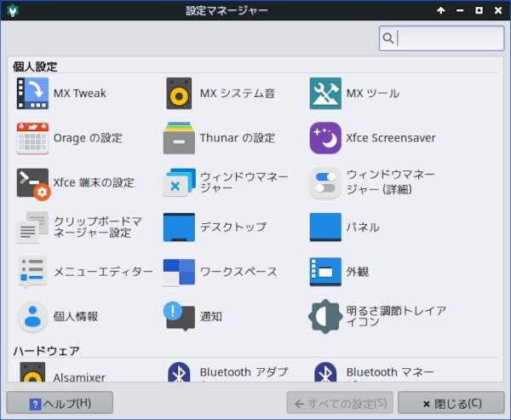Screen dimensions: 511x420
Task: Open Thunar の設定 file manager settings
Action: coord(179,138)
